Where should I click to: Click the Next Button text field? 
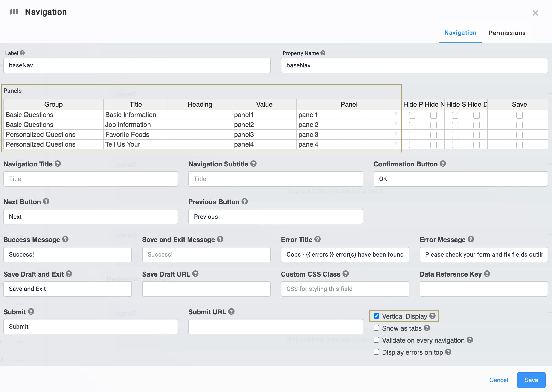point(91,217)
